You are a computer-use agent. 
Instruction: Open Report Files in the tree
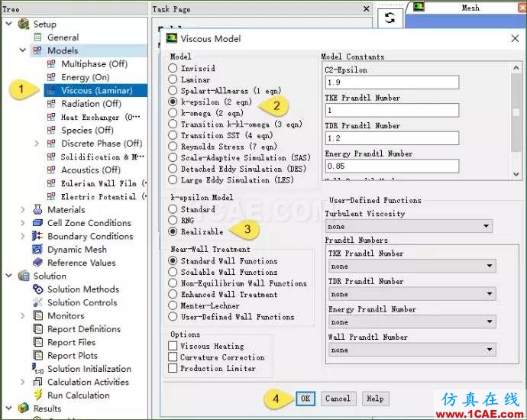tap(71, 342)
